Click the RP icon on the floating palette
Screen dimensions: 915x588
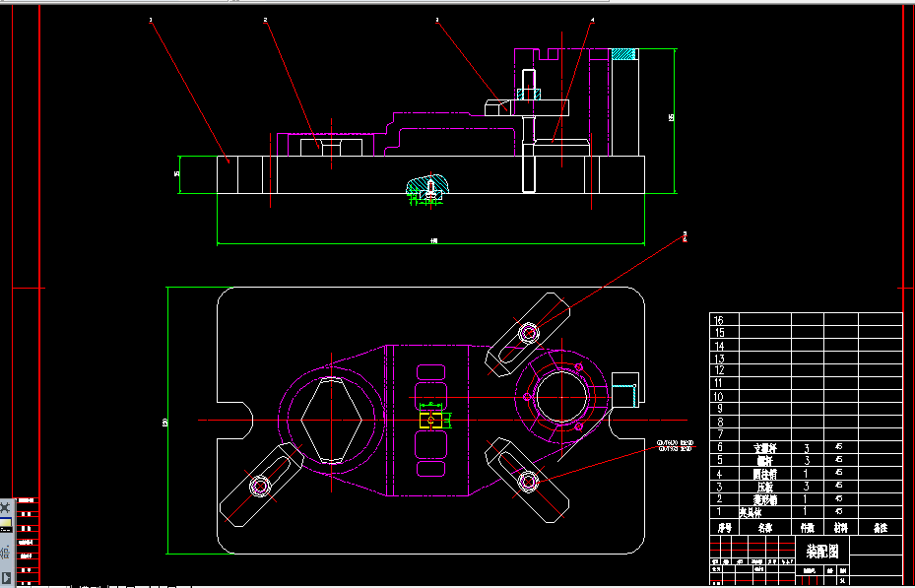coord(6,551)
